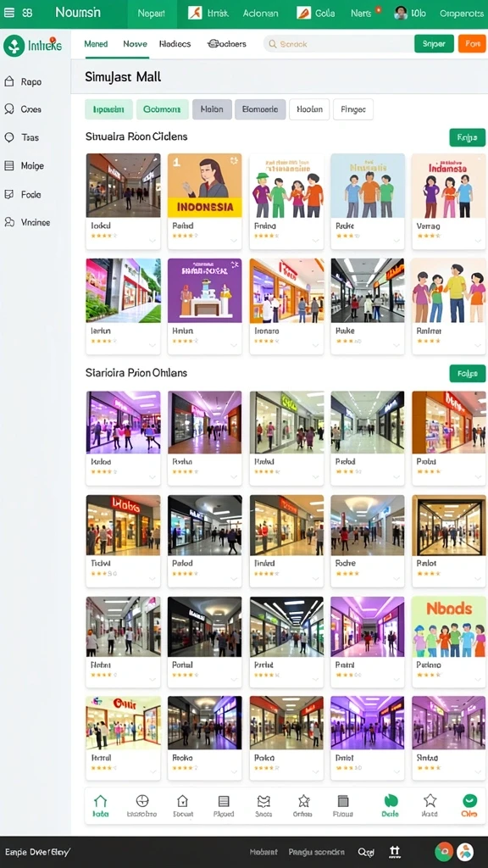
Task: Switch to the Mened tab
Action: pos(96,44)
